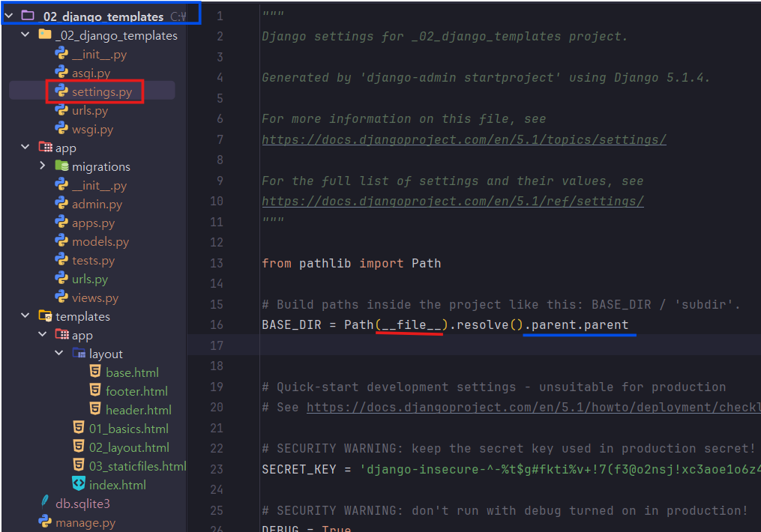761x532 pixels.
Task: Click the Python icon beside admin.py
Action: coord(61,203)
